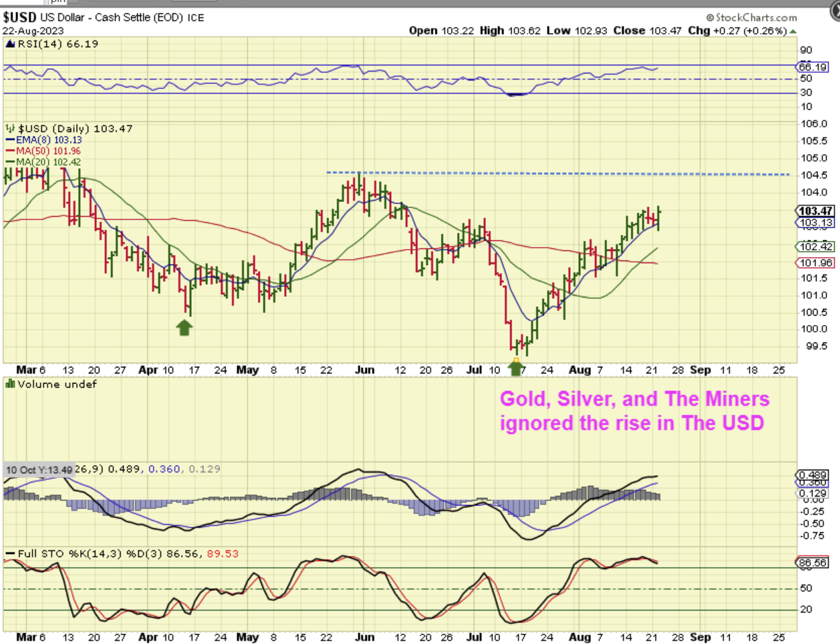The width and height of the screenshot is (840, 644).
Task: Click the 'Volume undef' panel label
Action: click(x=57, y=384)
